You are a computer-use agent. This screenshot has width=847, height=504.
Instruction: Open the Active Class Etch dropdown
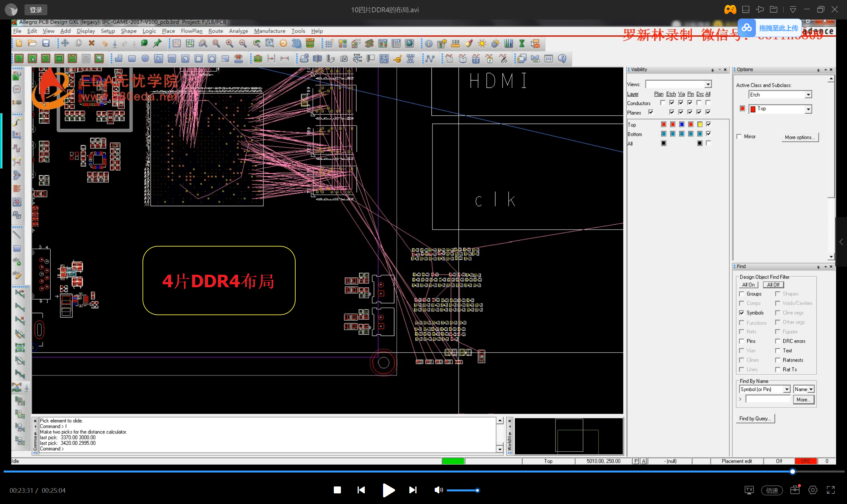pyautogui.click(x=808, y=95)
